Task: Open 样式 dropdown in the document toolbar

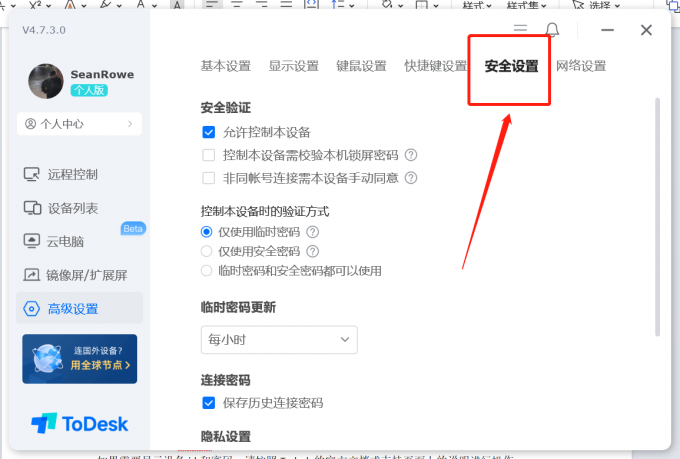Action: 477,6
